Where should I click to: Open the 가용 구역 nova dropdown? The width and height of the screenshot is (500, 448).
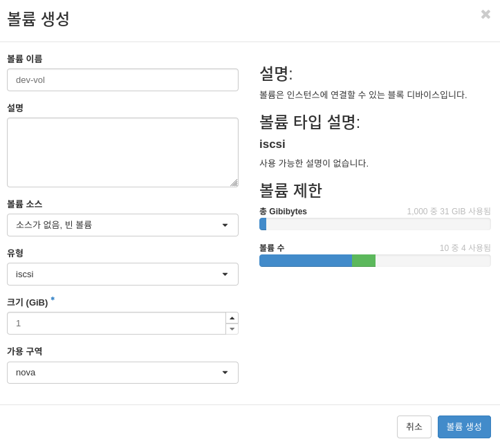(122, 373)
